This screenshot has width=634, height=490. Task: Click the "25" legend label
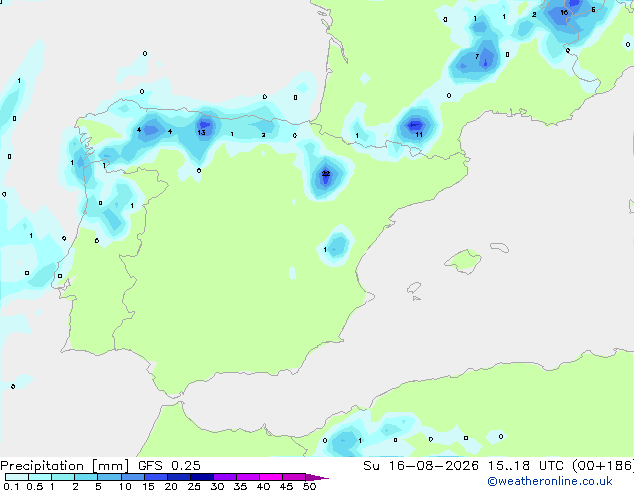click(194, 486)
